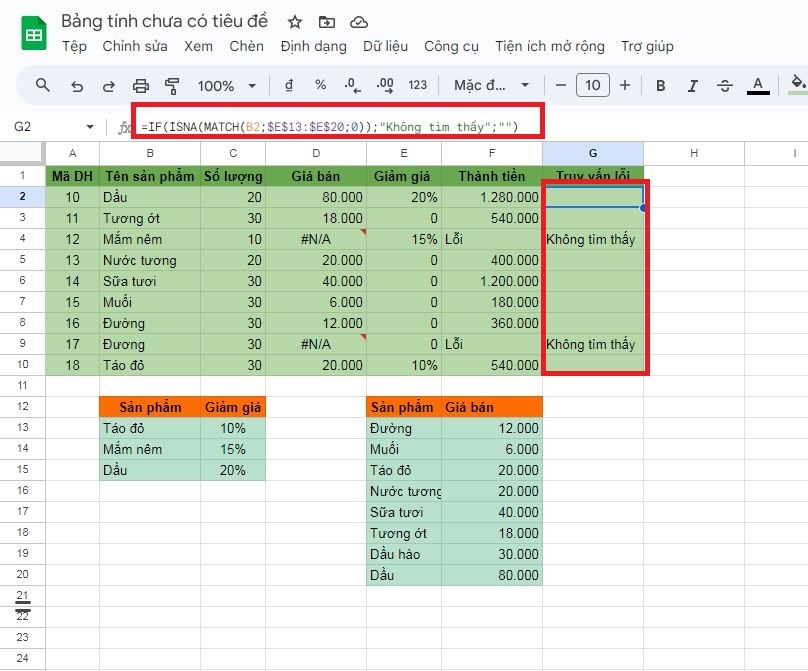Image resolution: width=808 pixels, height=671 pixels.
Task: Select the Thành tiền header cell
Action: pyautogui.click(x=492, y=176)
